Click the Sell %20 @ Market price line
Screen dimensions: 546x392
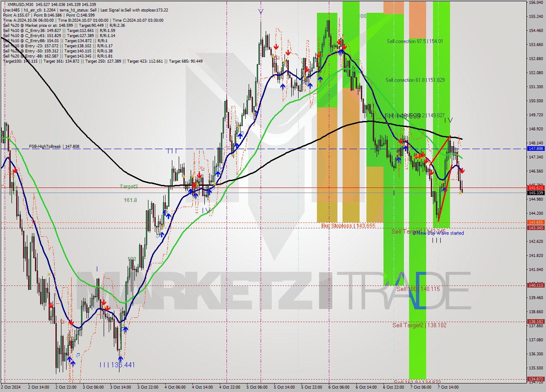tap(64, 26)
